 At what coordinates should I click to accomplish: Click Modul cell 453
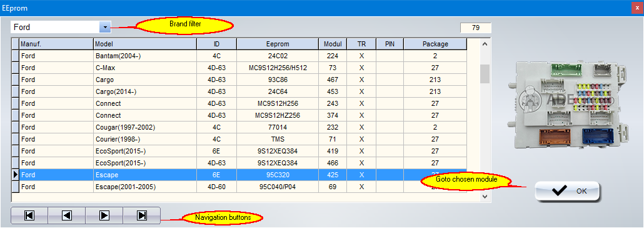point(333,92)
